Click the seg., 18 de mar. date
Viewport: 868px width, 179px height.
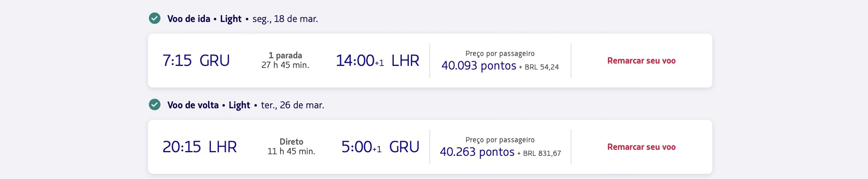(285, 19)
